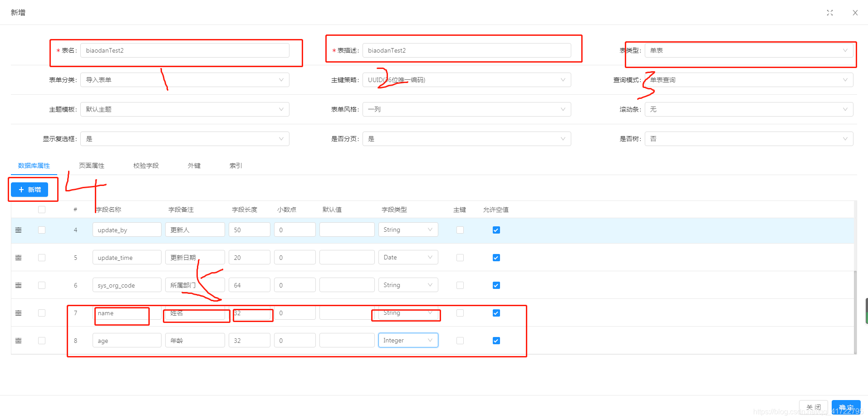Image resolution: width=868 pixels, height=420 pixels.
Task: Uncheck 允许空值 for update_by row
Action: tap(496, 230)
